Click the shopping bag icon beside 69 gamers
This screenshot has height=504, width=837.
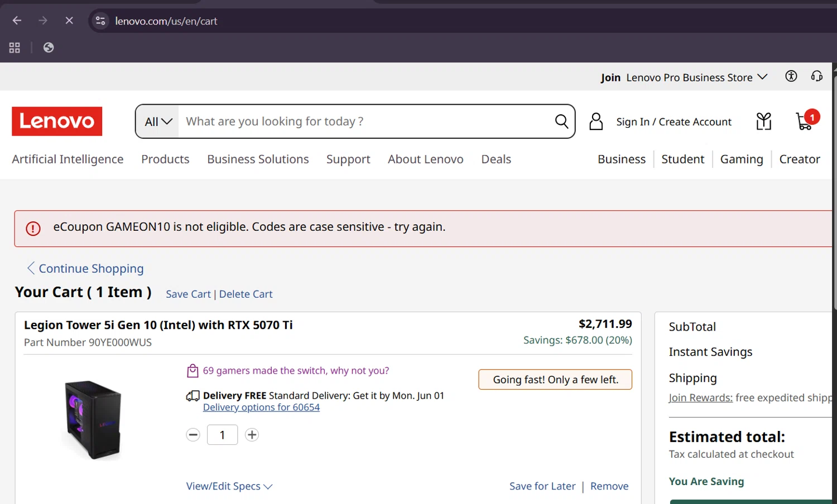pos(193,371)
